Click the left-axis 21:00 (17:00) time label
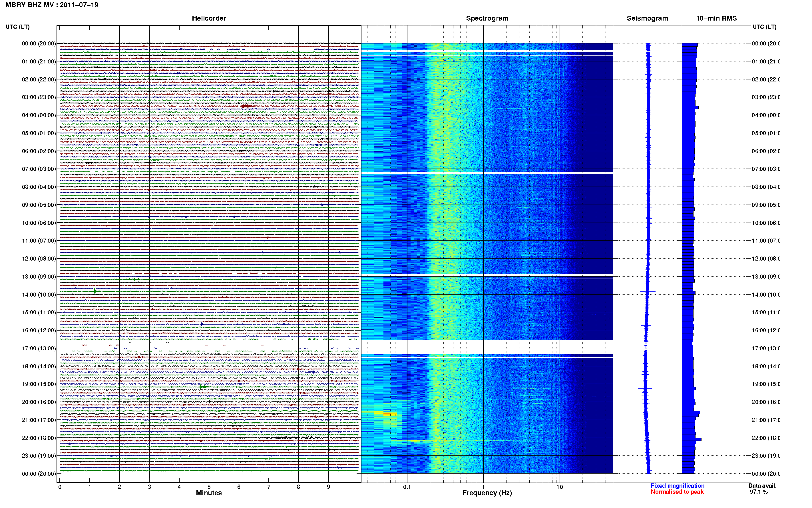 39,420
